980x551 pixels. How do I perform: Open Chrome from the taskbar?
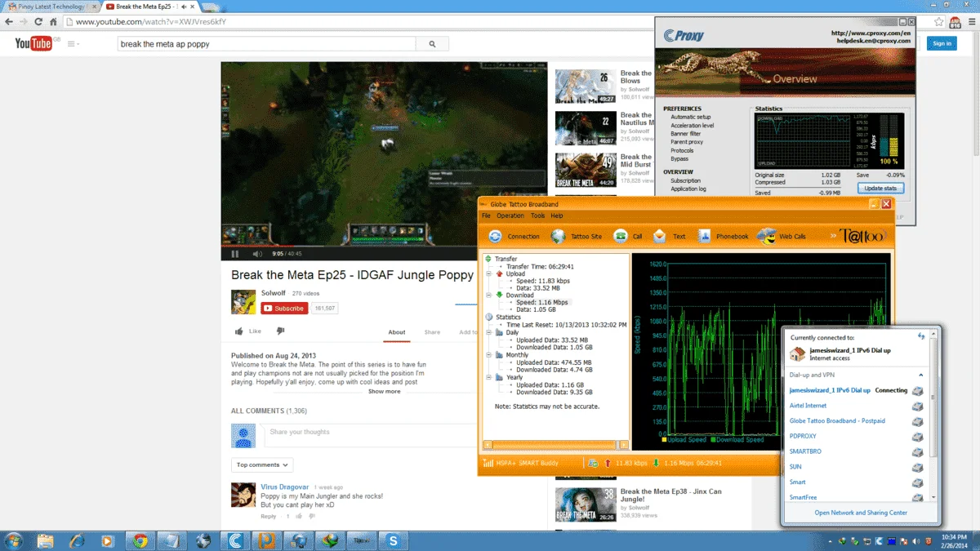[x=140, y=540]
